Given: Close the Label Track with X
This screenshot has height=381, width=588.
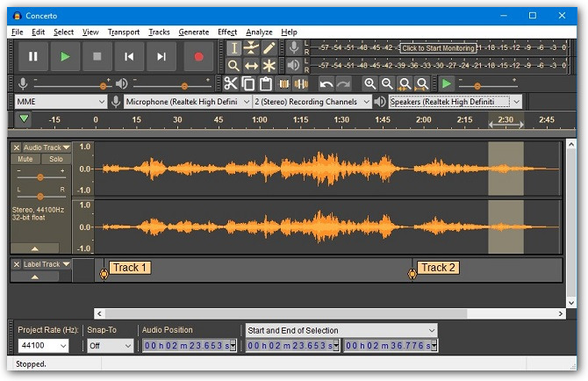Looking at the screenshot, I should pos(17,264).
